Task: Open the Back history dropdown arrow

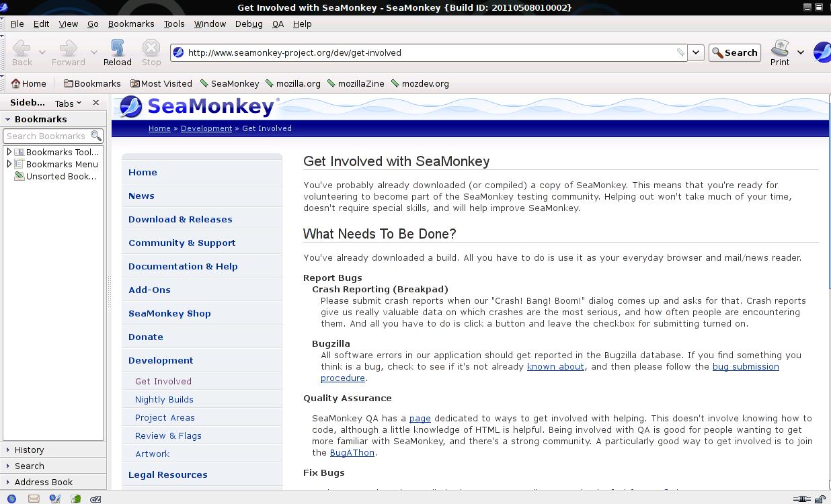Action: pyautogui.click(x=42, y=52)
